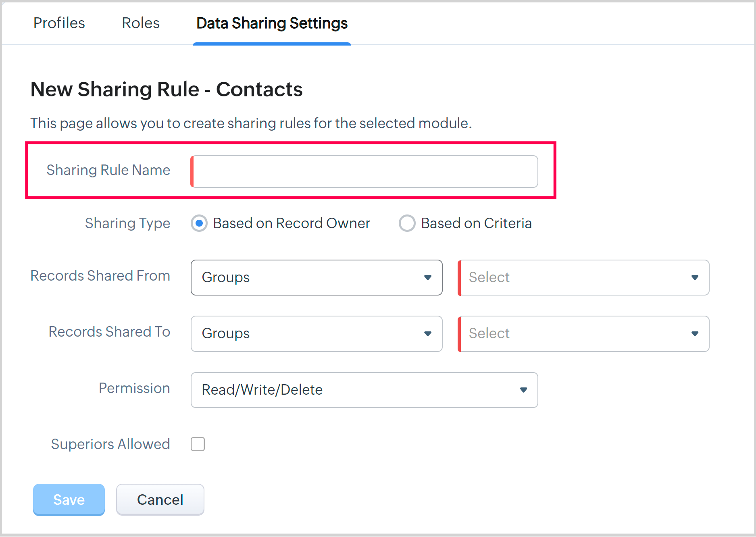Image resolution: width=756 pixels, height=537 pixels.
Task: Click the Sharing Rule Name label
Action: [108, 170]
